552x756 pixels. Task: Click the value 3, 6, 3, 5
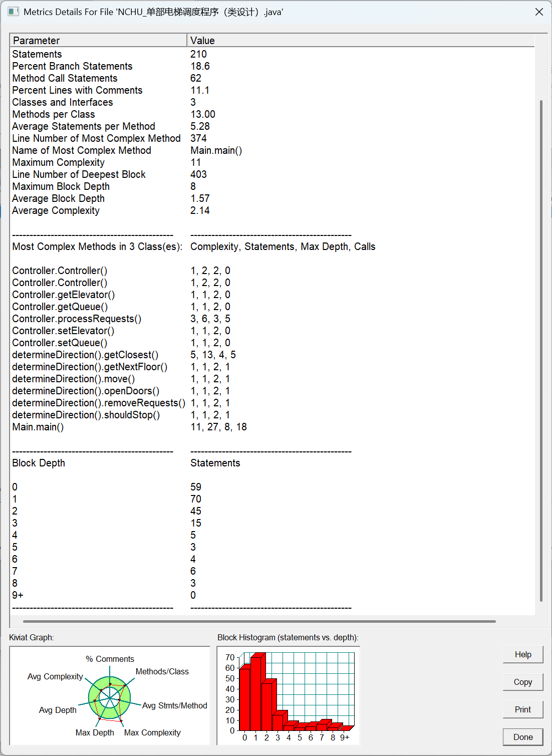pos(210,319)
